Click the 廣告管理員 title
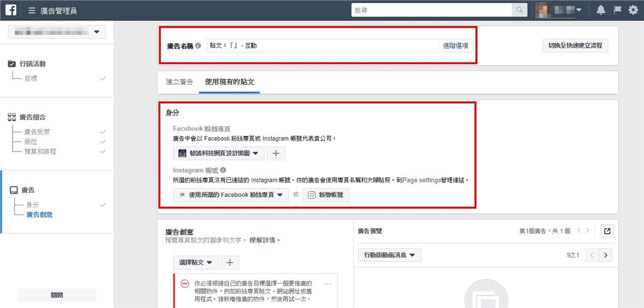The width and height of the screenshot is (644, 308). (x=58, y=11)
